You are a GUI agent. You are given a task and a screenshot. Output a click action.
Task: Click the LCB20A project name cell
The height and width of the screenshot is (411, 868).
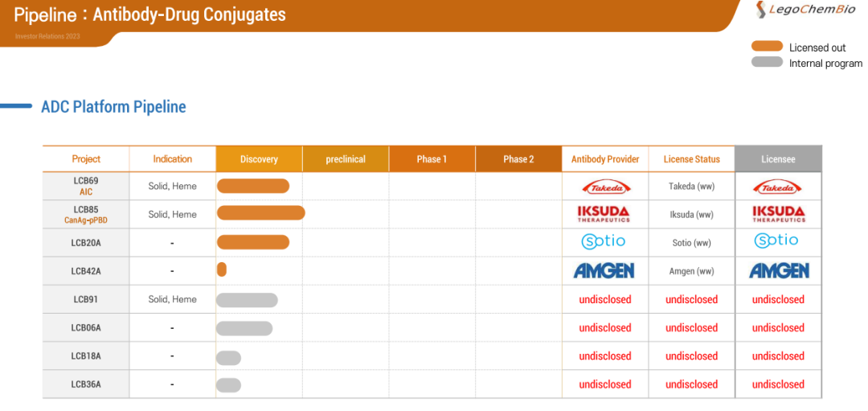point(87,243)
